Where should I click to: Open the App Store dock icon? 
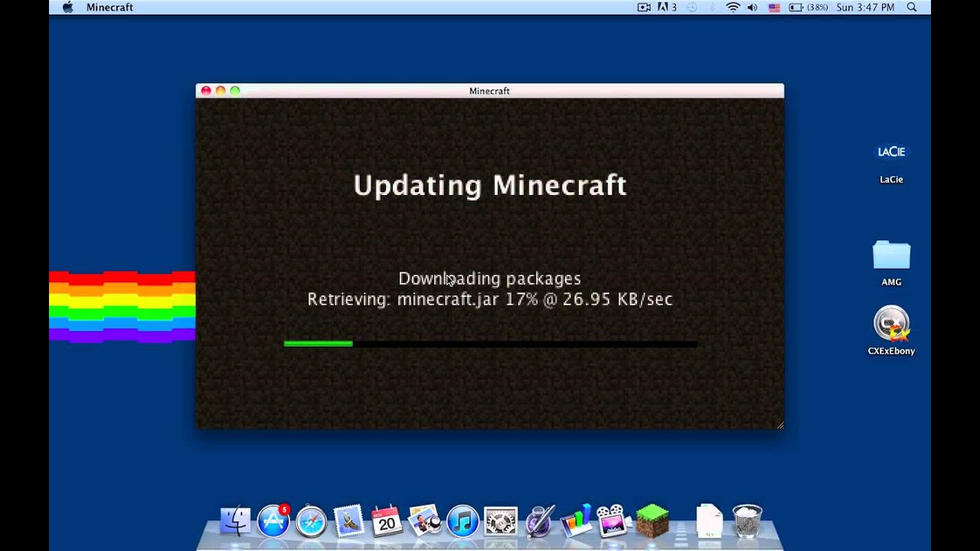point(273,520)
